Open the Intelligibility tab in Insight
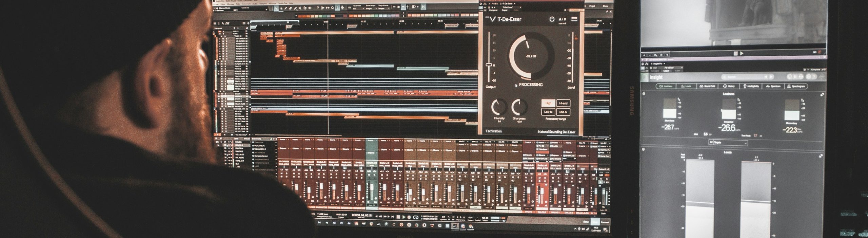Screen dimensions: 868x238 pos(751,86)
